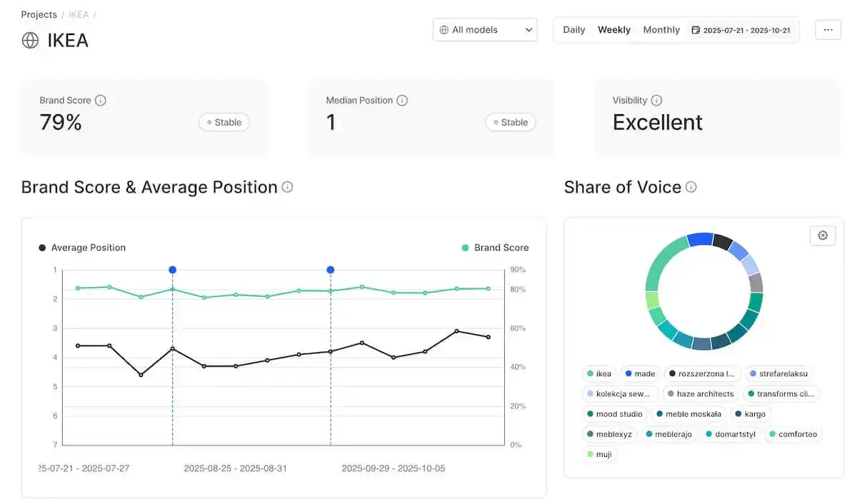Click the IKEA breadcrumb link
The image size is (857, 504).
click(79, 14)
